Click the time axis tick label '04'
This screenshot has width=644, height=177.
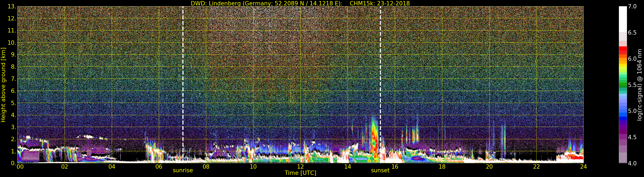[112, 166]
